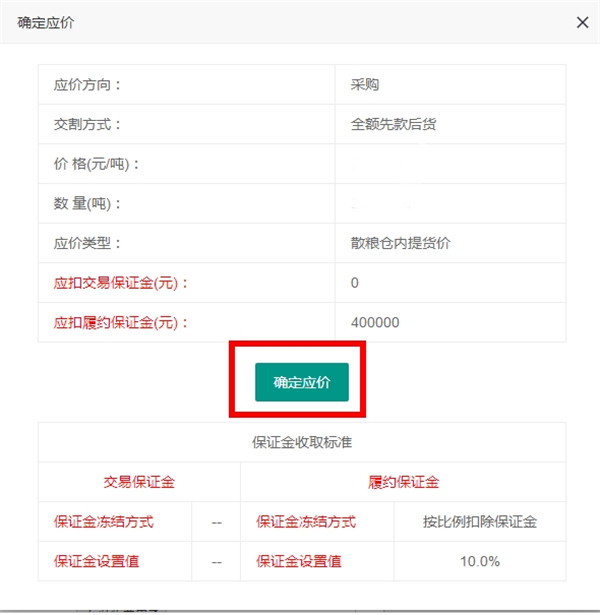This screenshot has width=600, height=615.
Task: Click the 交易保证金 column header
Action: tap(139, 482)
